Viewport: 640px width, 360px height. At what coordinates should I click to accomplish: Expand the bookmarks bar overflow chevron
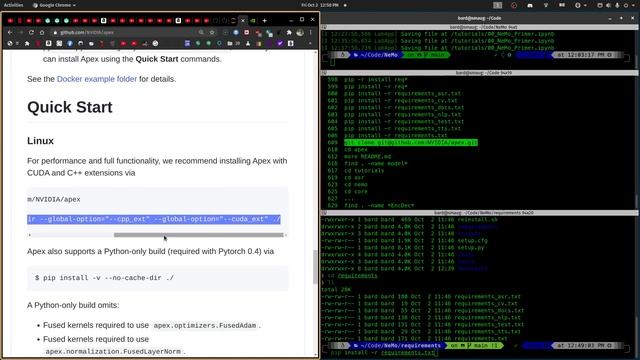click(x=310, y=43)
